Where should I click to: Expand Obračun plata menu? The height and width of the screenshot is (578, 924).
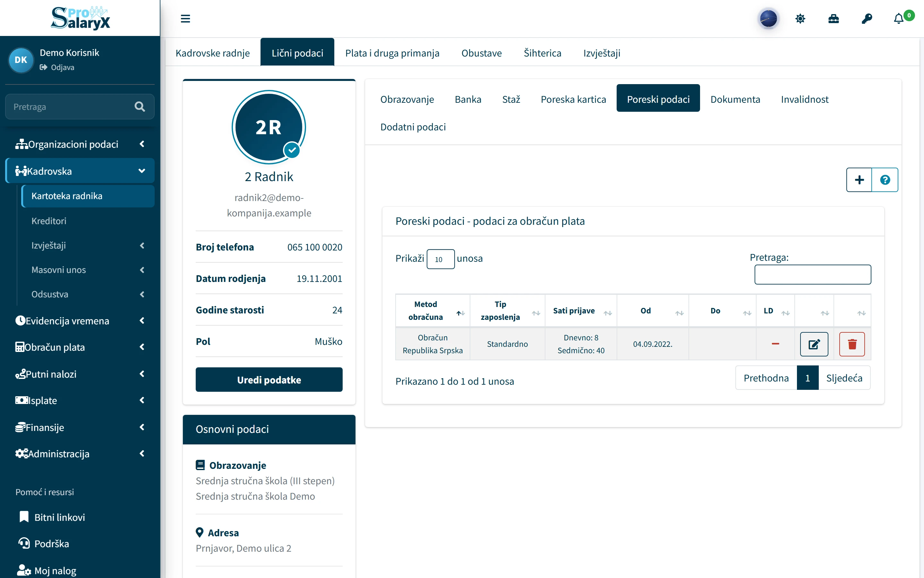click(x=80, y=347)
